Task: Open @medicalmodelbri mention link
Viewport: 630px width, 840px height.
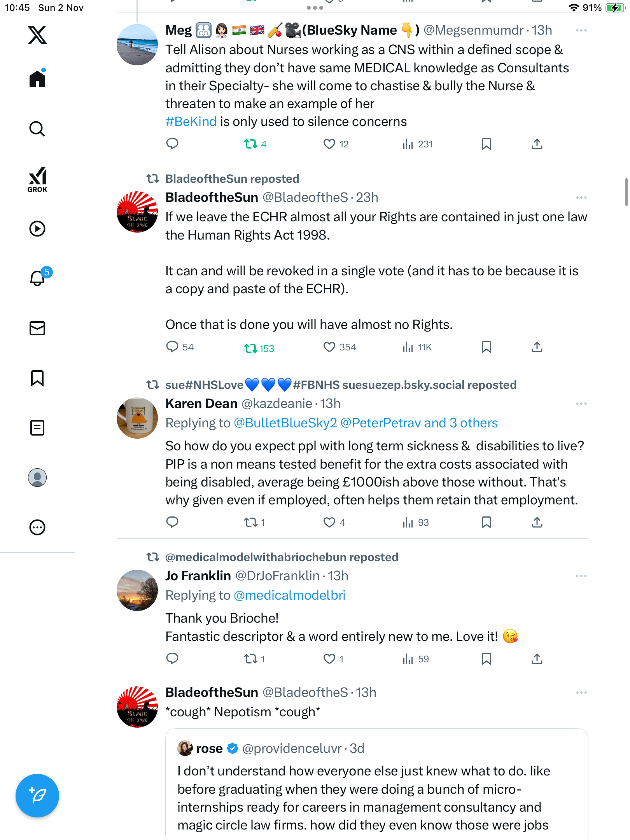Action: [290, 595]
